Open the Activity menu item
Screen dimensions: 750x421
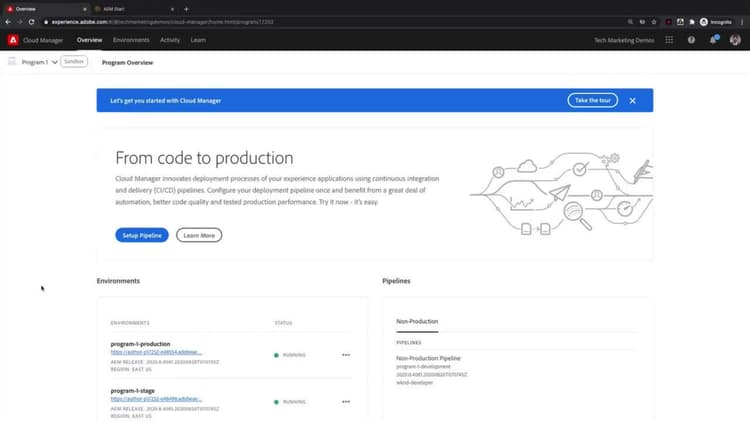pos(170,40)
